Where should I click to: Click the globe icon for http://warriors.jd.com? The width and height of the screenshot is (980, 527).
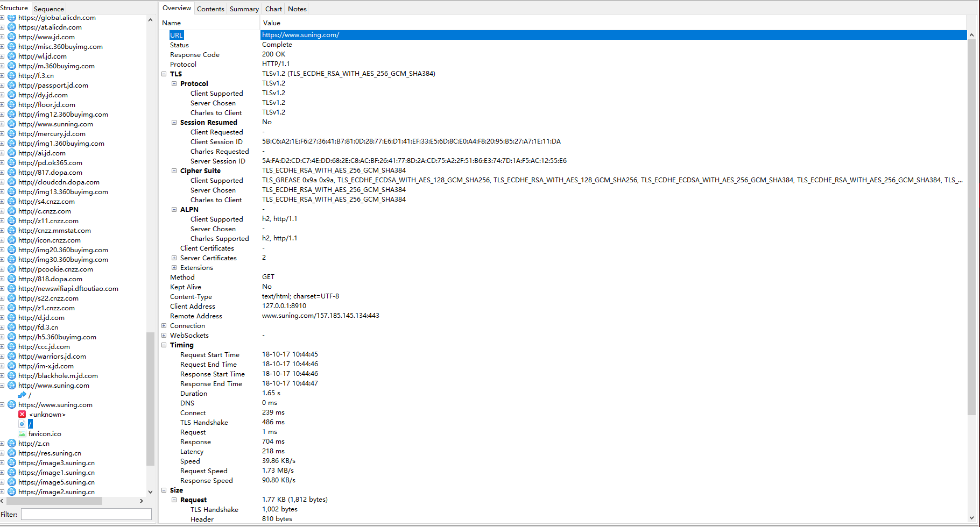(x=12, y=357)
